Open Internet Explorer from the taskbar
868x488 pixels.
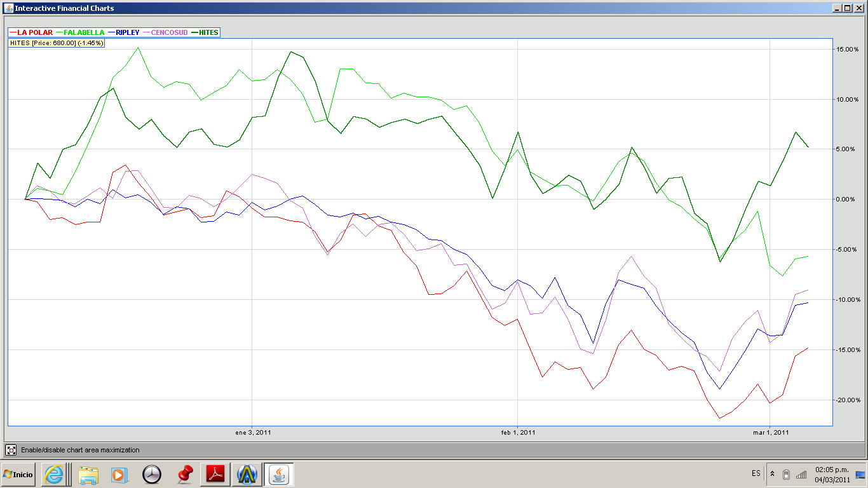coord(54,474)
